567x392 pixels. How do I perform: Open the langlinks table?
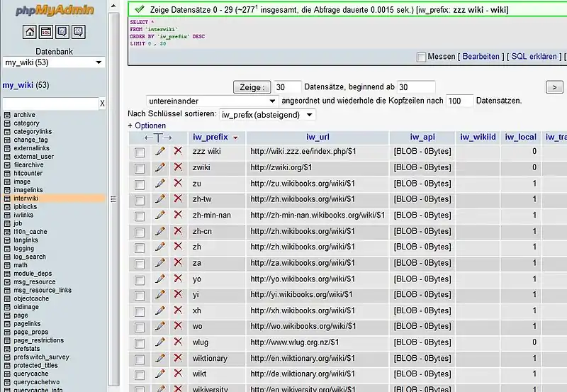26,240
